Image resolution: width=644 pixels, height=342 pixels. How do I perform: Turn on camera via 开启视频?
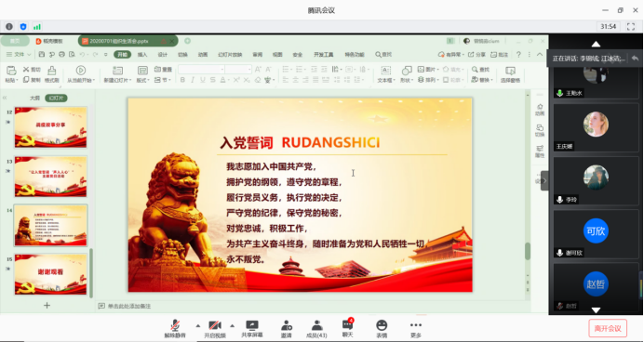pyautogui.click(x=215, y=328)
